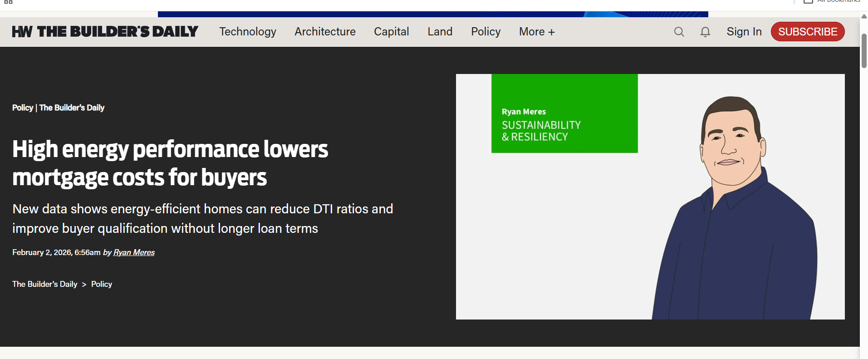Image resolution: width=868 pixels, height=359 pixels.
Task: Select Capital in the navigation bar
Action: coord(391,32)
